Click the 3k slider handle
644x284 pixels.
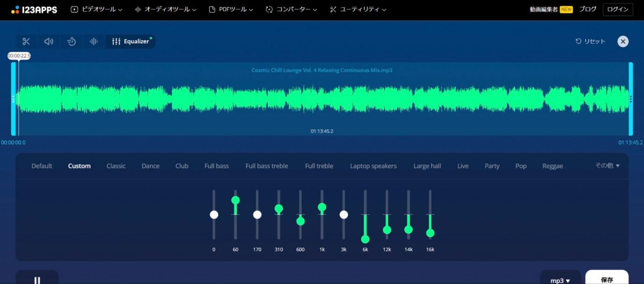click(344, 214)
